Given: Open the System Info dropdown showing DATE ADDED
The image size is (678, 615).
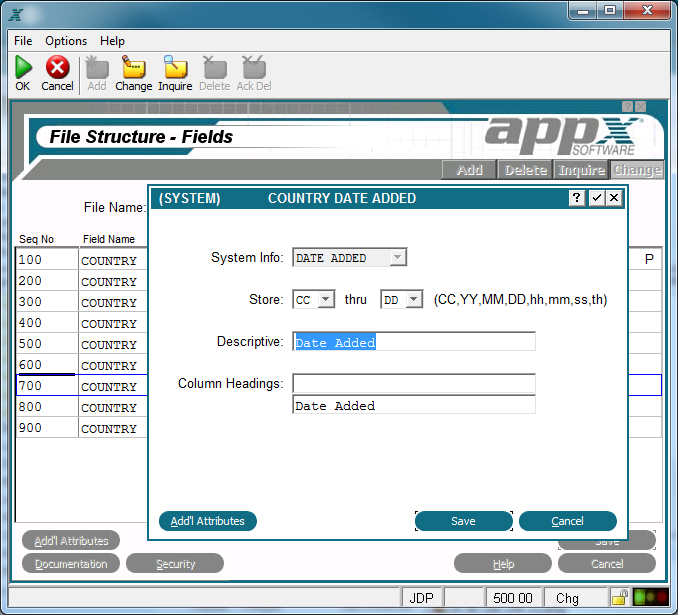Looking at the screenshot, I should [x=349, y=257].
